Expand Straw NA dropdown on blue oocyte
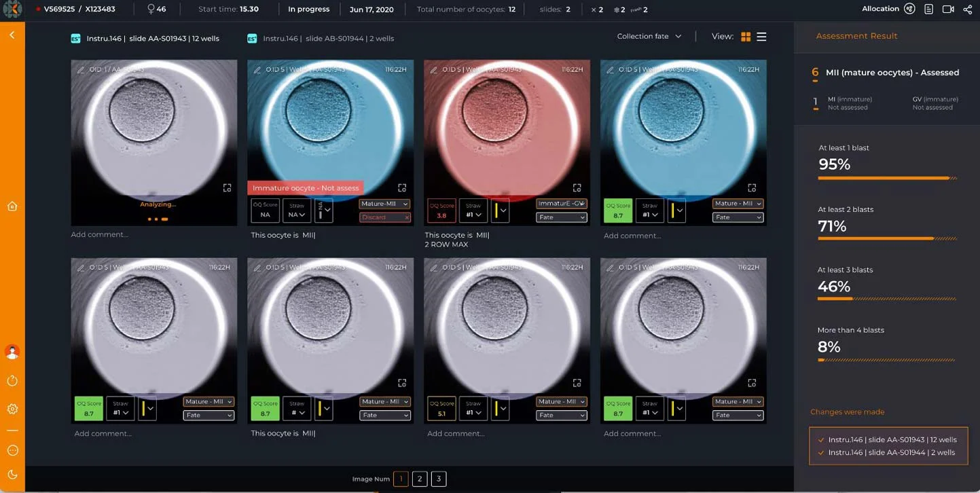The height and width of the screenshot is (493, 980). 297,211
